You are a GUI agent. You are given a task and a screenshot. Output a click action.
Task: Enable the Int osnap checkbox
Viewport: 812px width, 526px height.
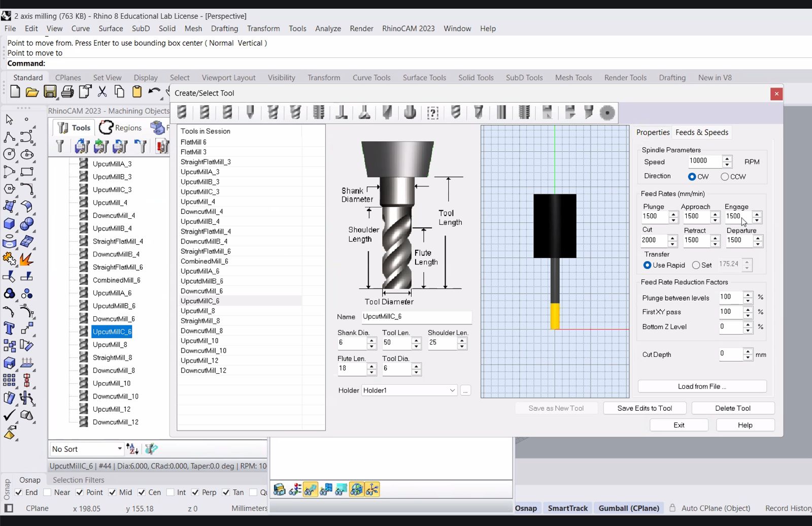point(171,492)
